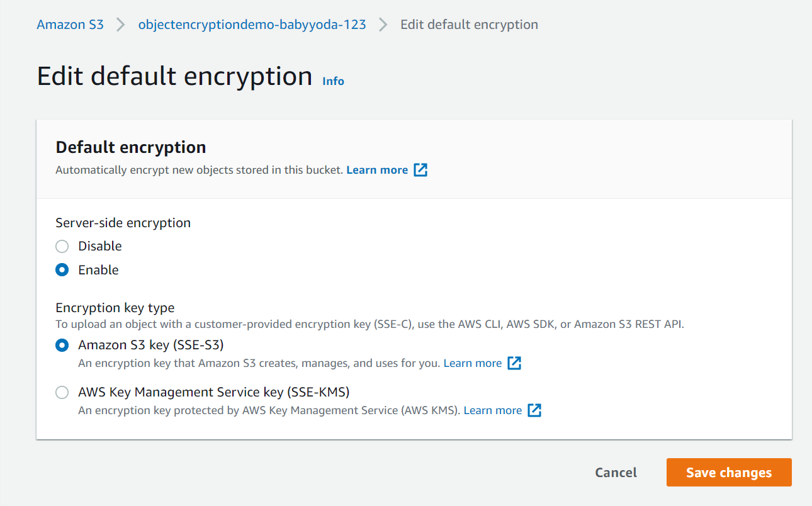
Task: Open the Info link beside the page title
Action: click(333, 81)
